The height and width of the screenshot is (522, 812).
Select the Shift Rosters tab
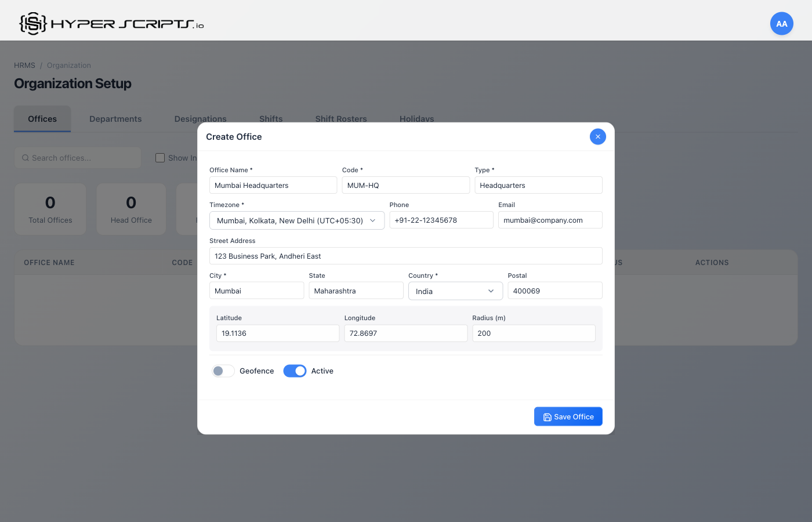[x=341, y=119]
